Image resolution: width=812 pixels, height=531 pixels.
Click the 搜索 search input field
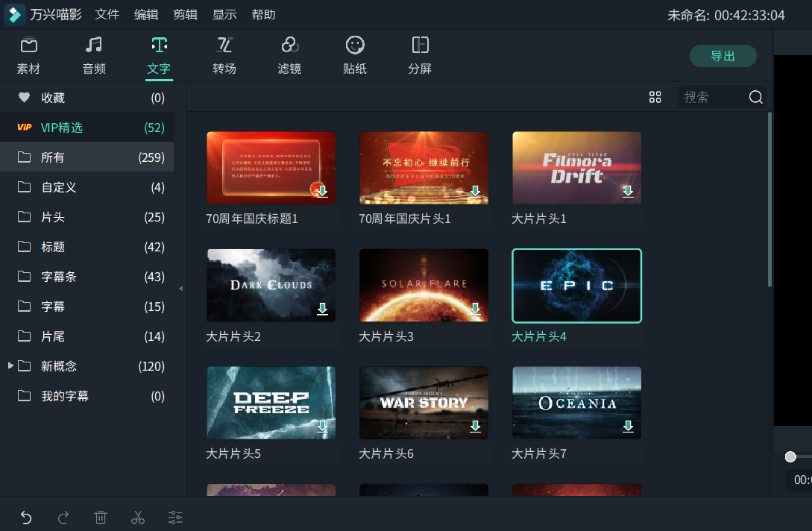[712, 97]
